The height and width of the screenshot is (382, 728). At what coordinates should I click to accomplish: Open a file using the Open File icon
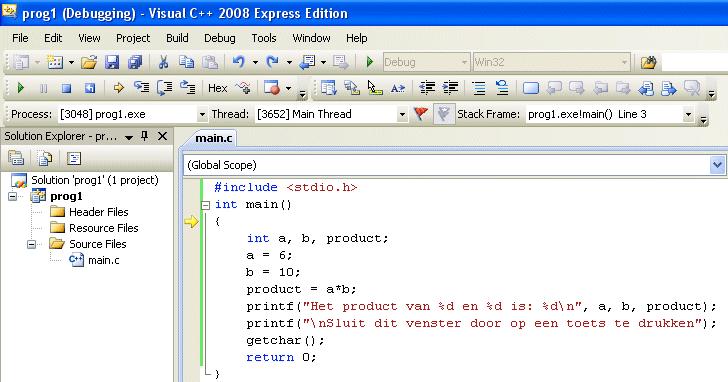[x=89, y=62]
